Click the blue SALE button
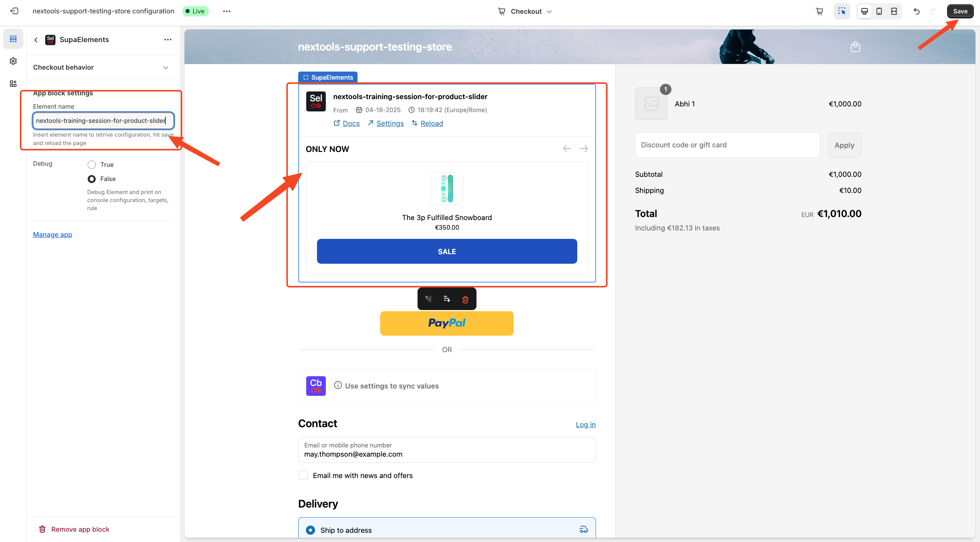Image resolution: width=980 pixels, height=542 pixels. 447,251
